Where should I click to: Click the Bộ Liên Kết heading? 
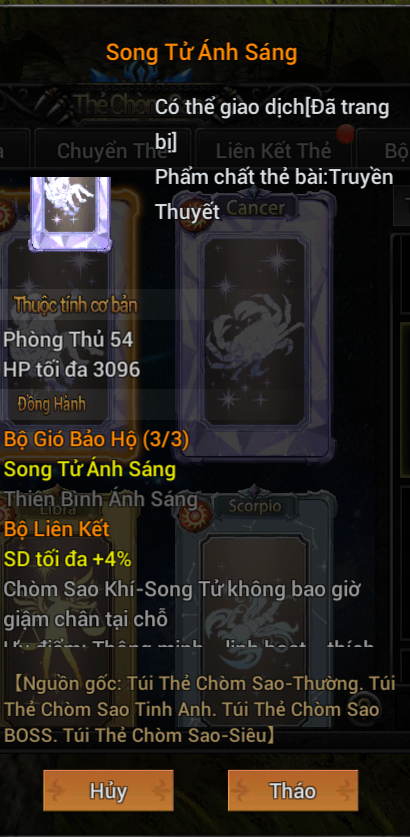coord(57,529)
